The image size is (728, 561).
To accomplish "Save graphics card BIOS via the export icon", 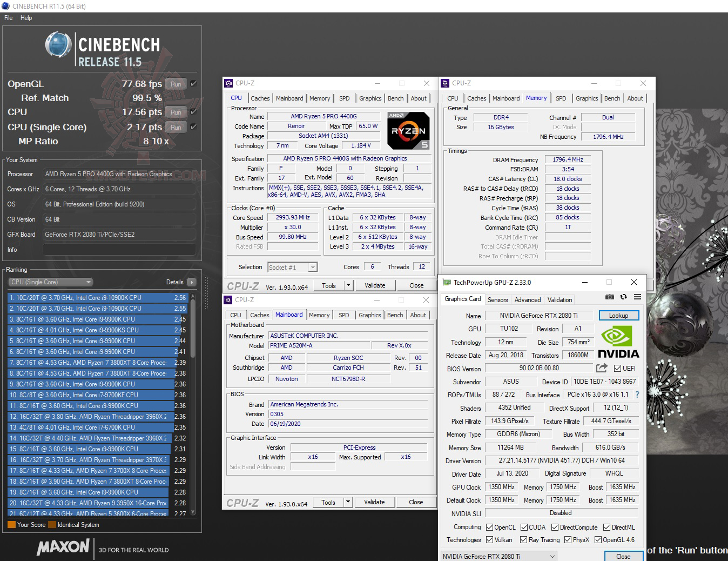I will pyautogui.click(x=602, y=368).
